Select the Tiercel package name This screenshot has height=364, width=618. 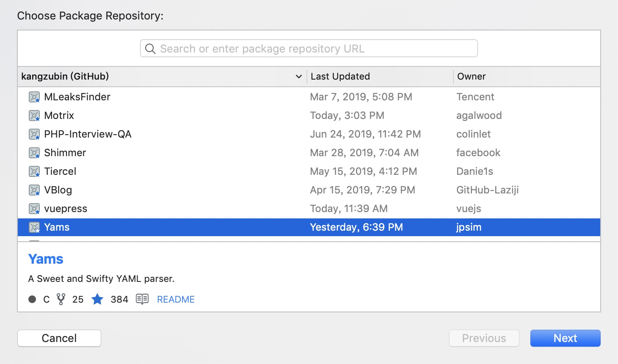point(60,171)
